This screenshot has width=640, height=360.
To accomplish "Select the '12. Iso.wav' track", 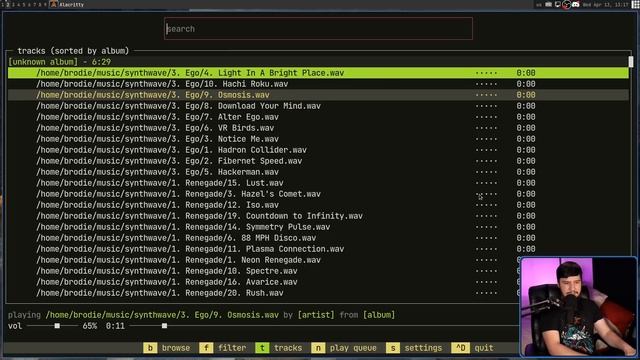I will (x=318, y=205).
